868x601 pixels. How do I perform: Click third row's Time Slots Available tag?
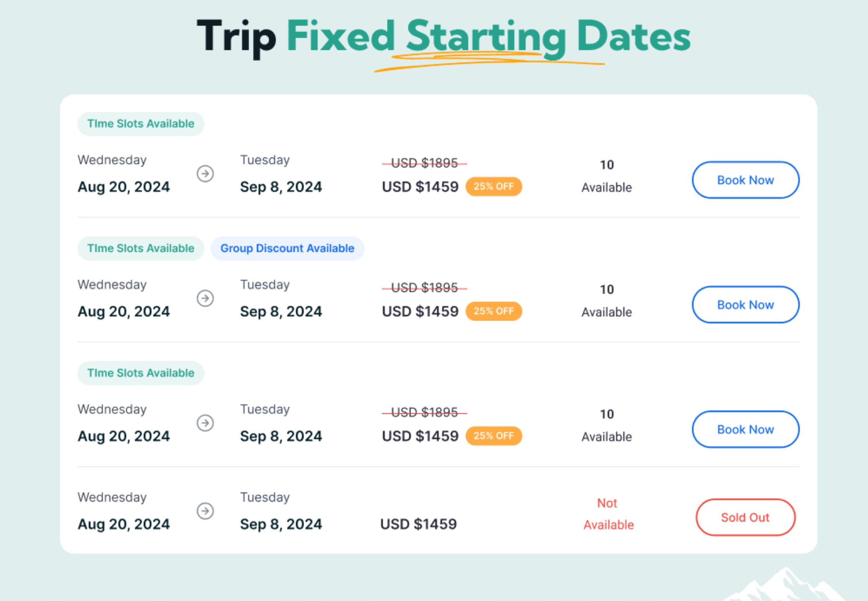tap(141, 373)
